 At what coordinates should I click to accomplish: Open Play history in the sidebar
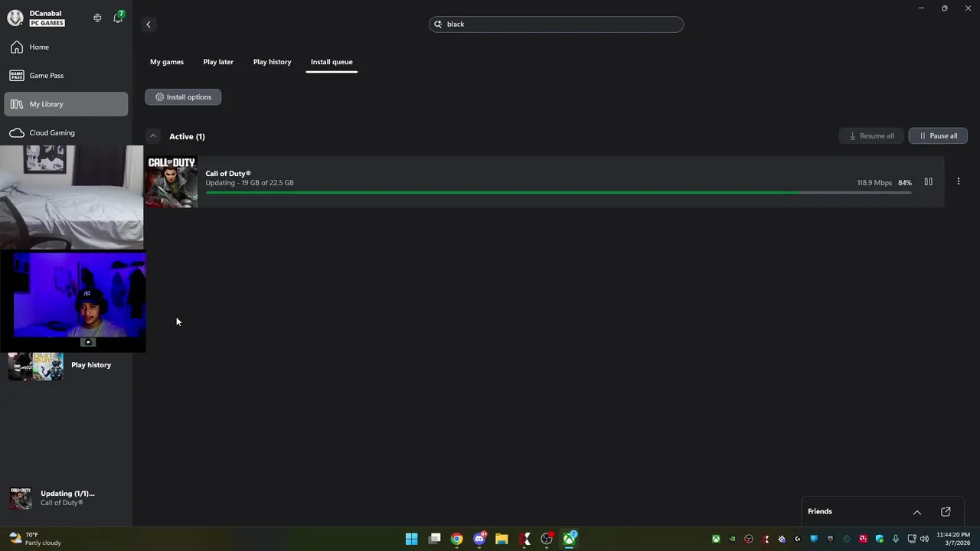[x=91, y=365]
